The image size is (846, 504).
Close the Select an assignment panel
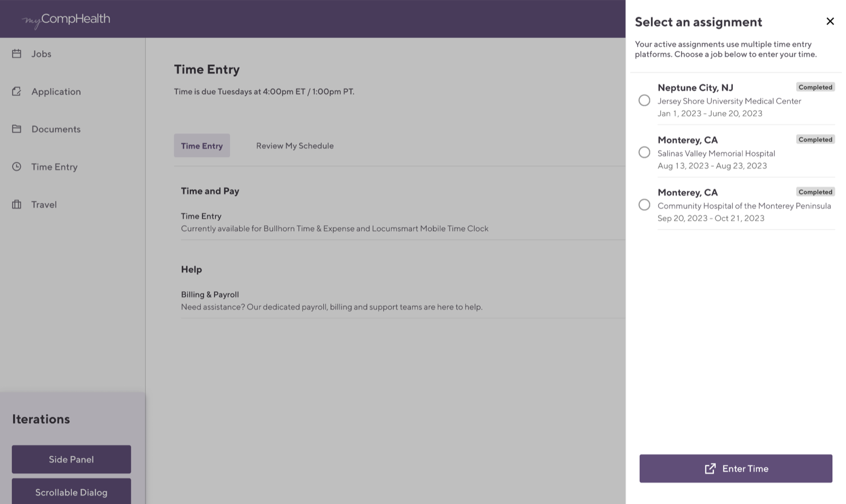830,21
